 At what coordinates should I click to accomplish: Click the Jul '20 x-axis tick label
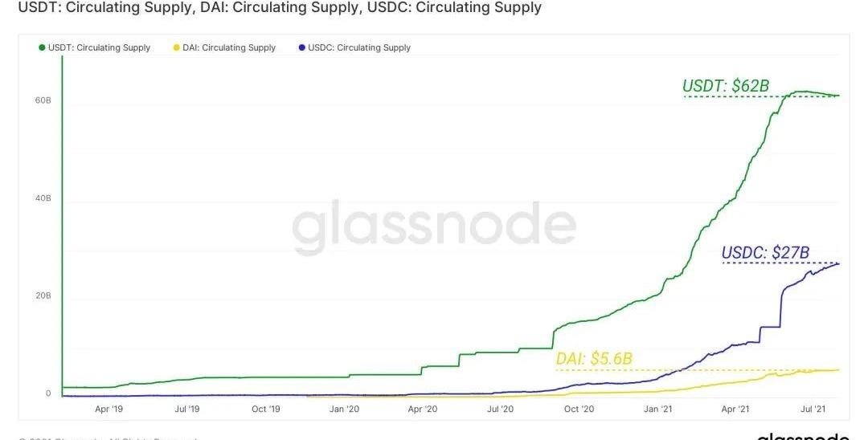click(500, 409)
